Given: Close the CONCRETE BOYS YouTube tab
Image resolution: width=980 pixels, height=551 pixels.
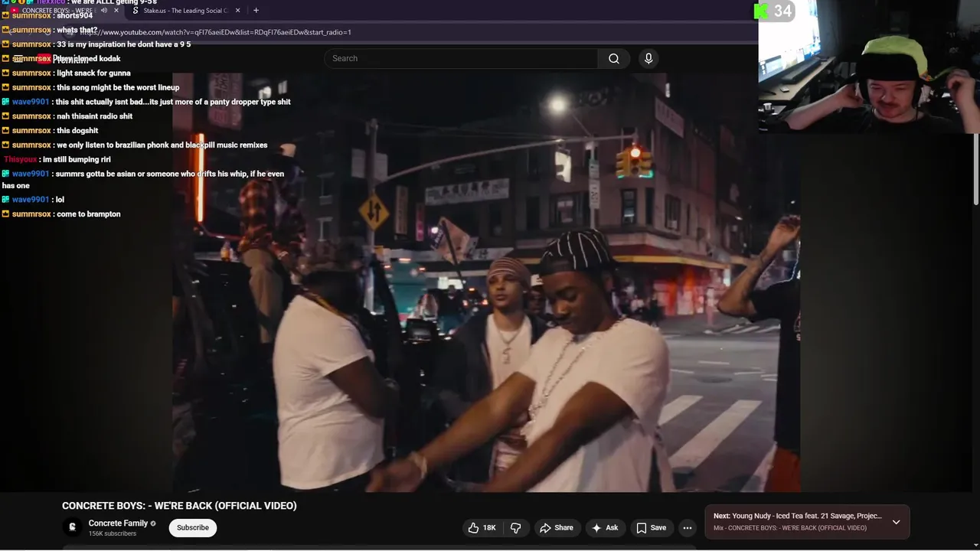Looking at the screenshot, I should pyautogui.click(x=116, y=11).
